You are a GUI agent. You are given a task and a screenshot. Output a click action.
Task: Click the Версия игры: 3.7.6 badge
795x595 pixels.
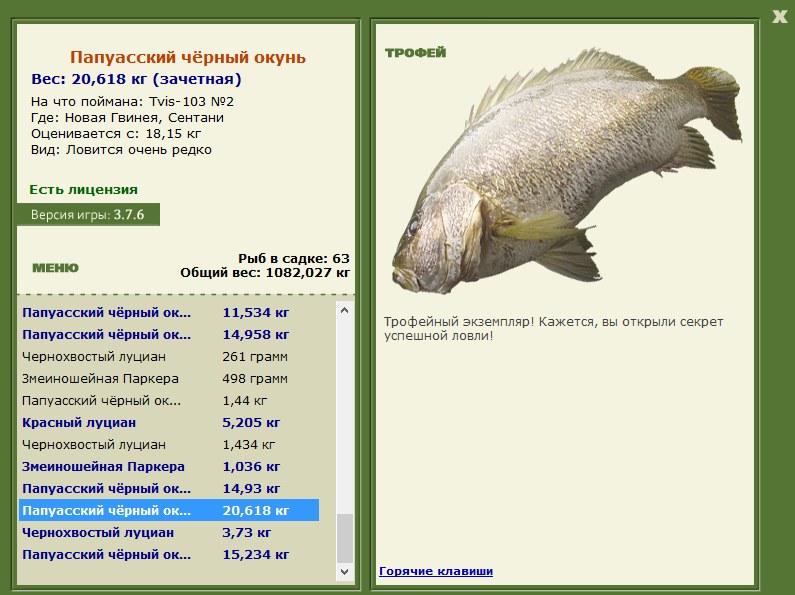(x=88, y=214)
